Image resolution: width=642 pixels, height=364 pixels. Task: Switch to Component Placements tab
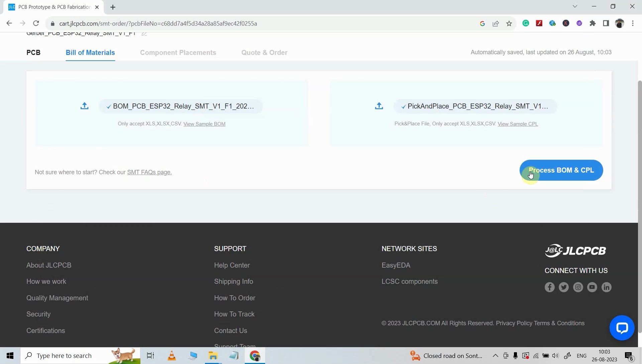[178, 52]
